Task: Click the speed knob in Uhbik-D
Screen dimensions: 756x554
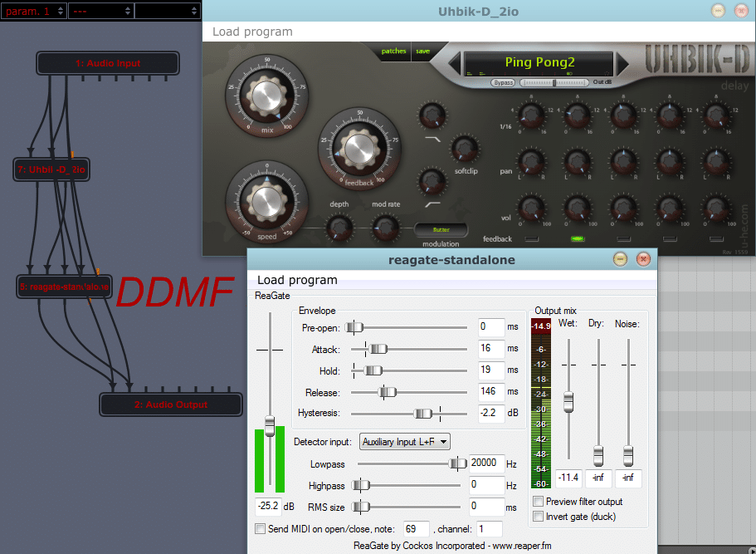Action: point(266,200)
